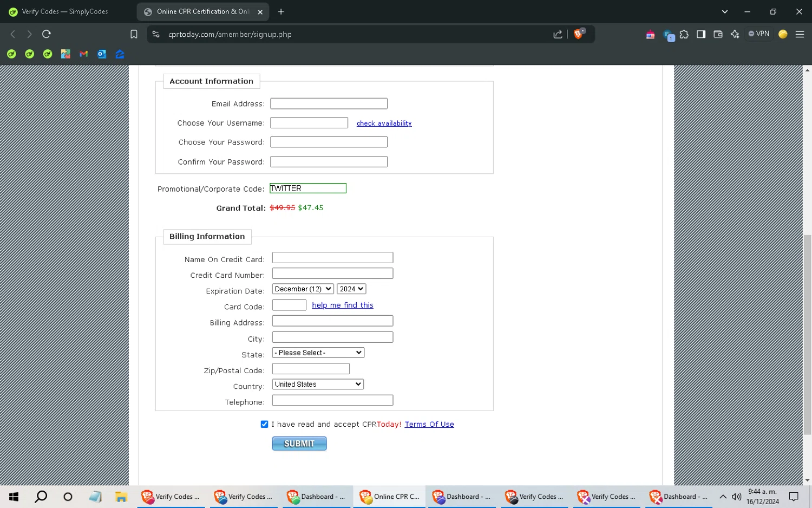Open the gift box extension icon
Image resolution: width=812 pixels, height=508 pixels.
(650, 35)
